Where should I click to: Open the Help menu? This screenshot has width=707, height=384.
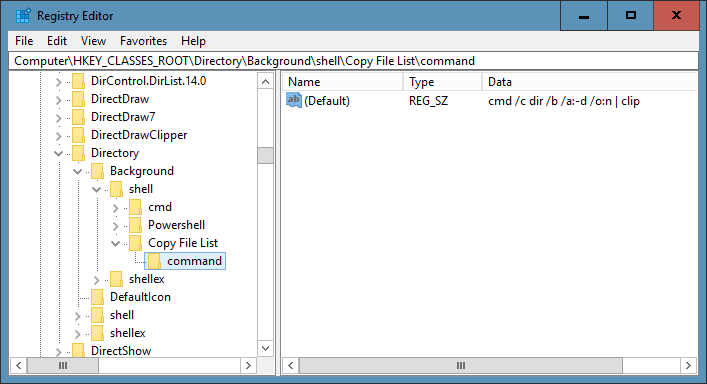(x=193, y=41)
